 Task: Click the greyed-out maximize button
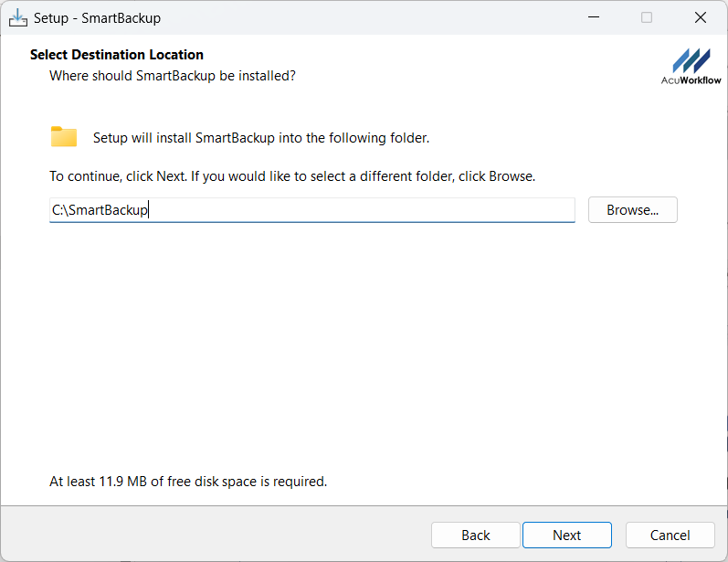(x=647, y=17)
